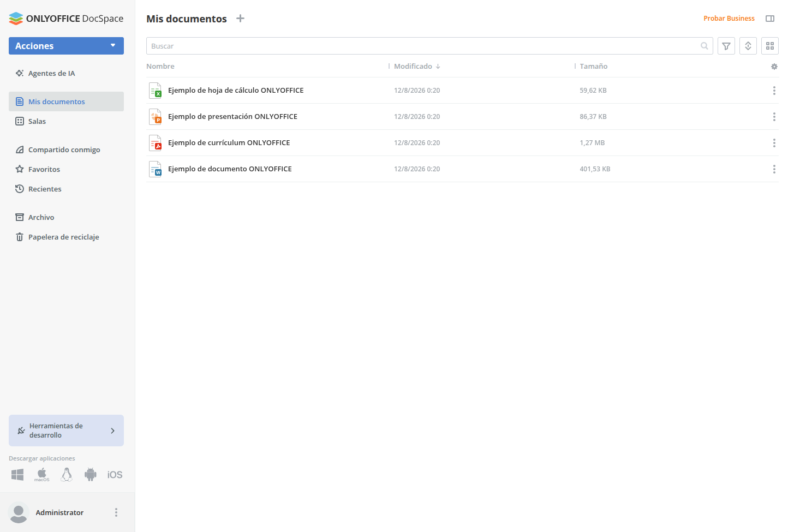This screenshot has width=788, height=532.
Task: Open Recientes section
Action: point(66,189)
